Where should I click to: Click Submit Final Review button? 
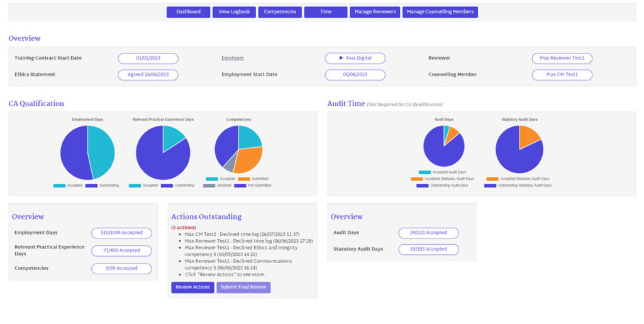(x=243, y=287)
